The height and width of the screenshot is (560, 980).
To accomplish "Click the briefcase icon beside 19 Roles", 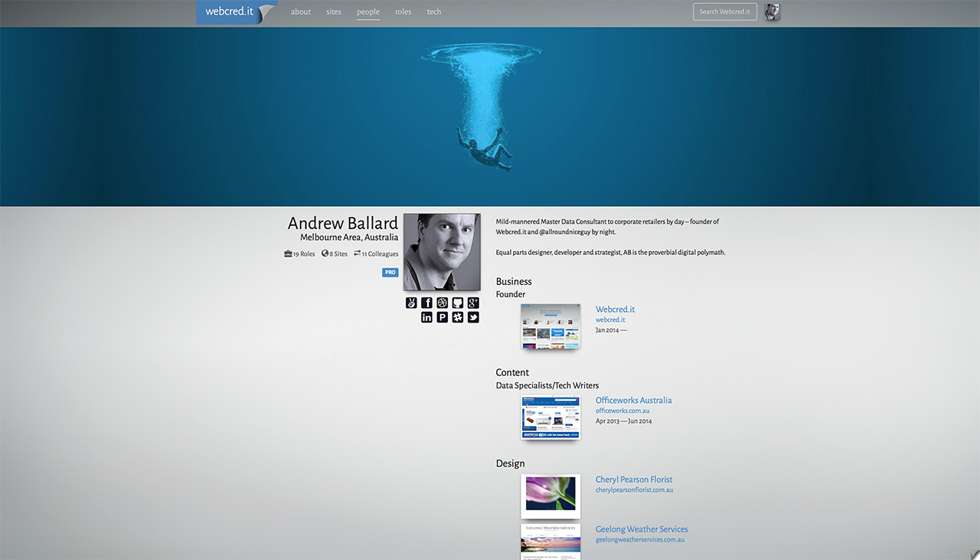I will click(286, 253).
